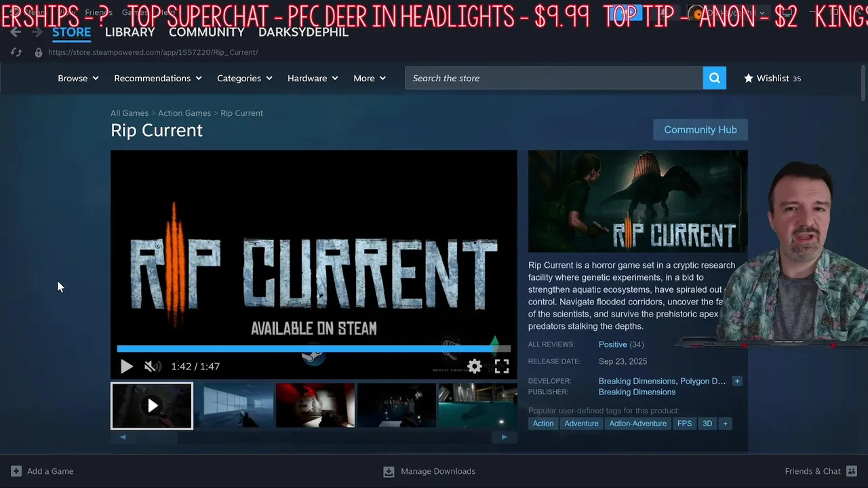Click the search magnifier button
The image size is (868, 488).
[715, 78]
